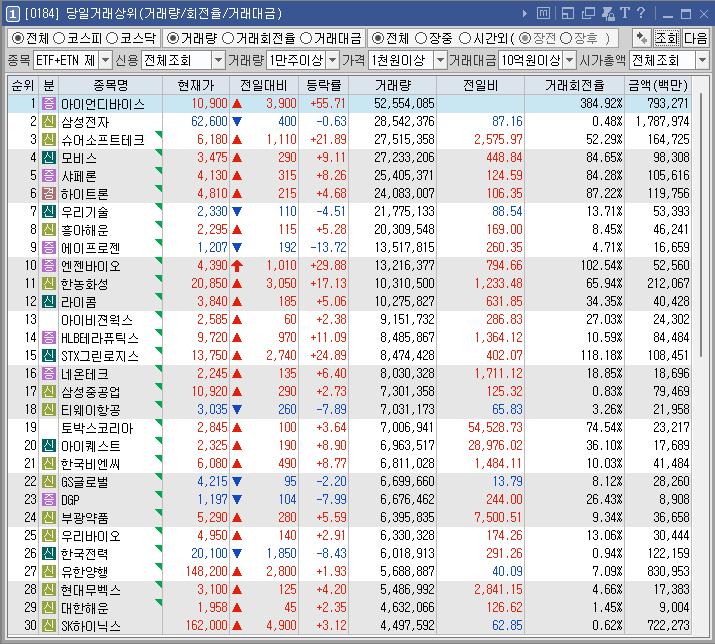
Task: Sort by the 등락률 column header
Action: click(324, 85)
